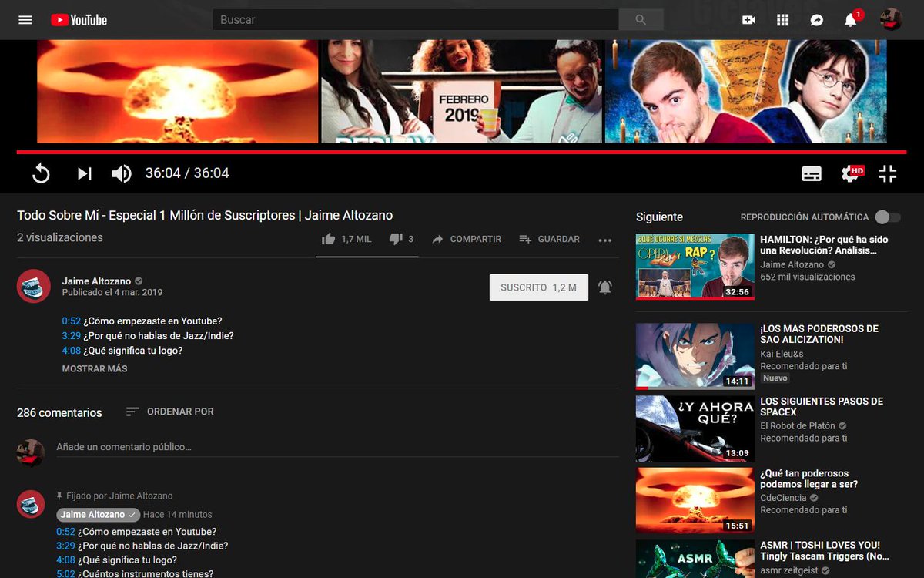This screenshot has width=924, height=578.
Task: Click the add public comment field
Action: pos(337,447)
